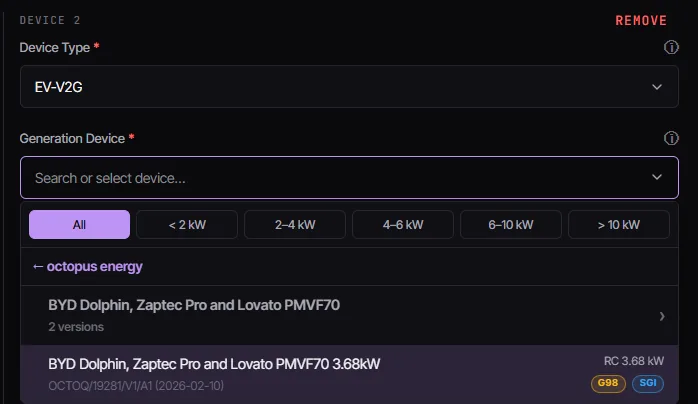Open BYD Dolphin 2 versions group
Image resolution: width=698 pixels, height=404 pixels.
click(349, 315)
